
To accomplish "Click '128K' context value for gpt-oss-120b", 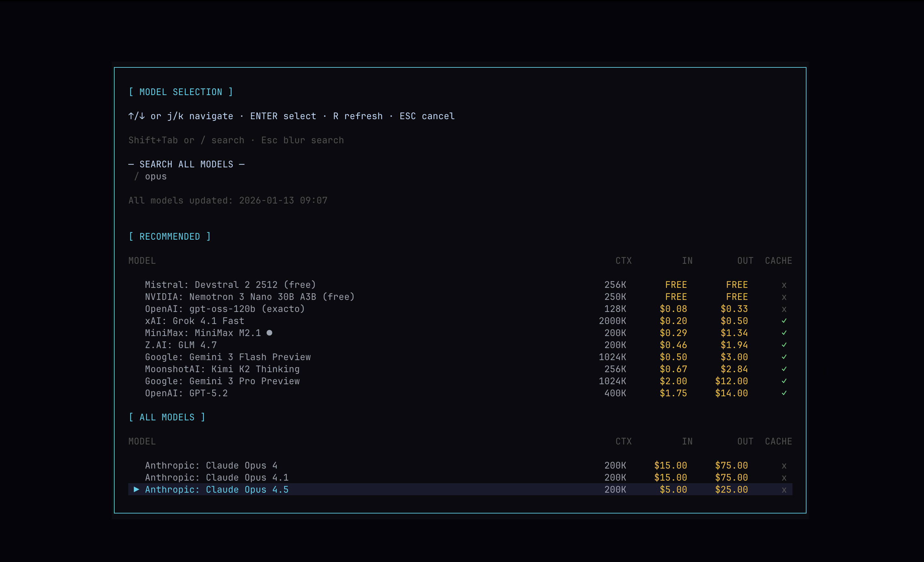I will [615, 309].
